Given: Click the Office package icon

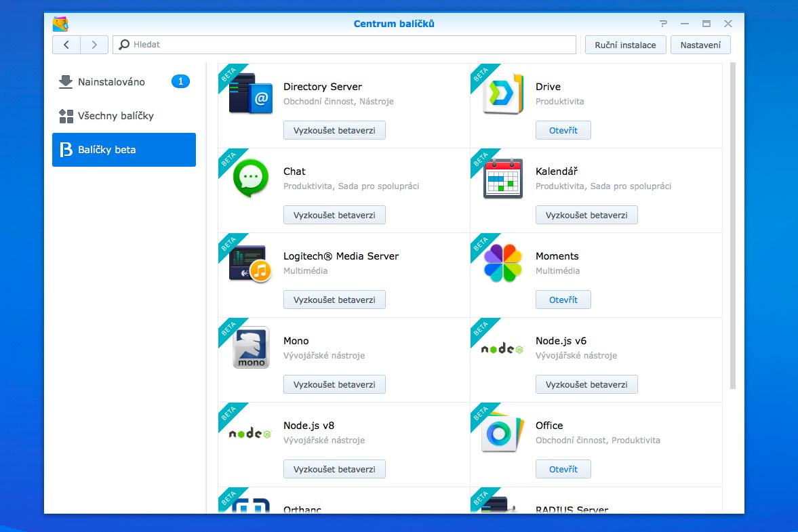Looking at the screenshot, I should click(x=503, y=432).
